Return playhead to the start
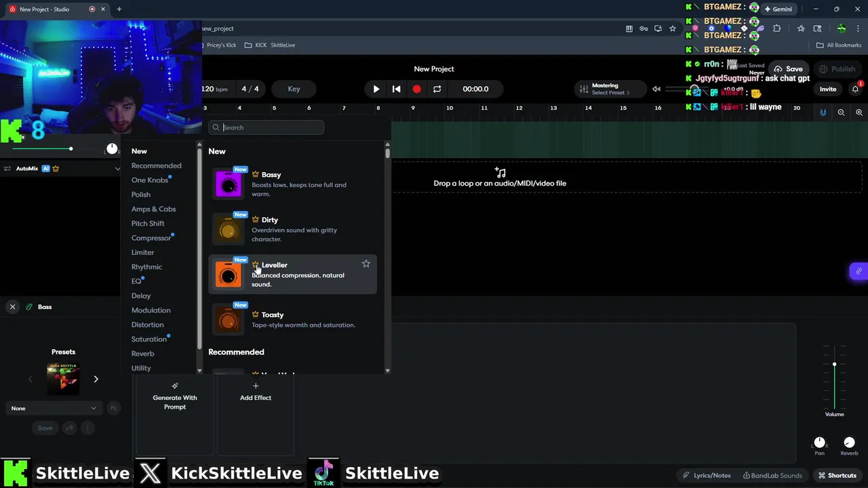 click(x=397, y=89)
